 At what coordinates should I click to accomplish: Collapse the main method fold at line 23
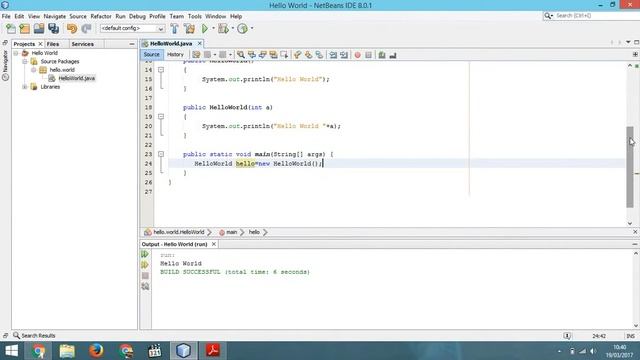[161, 154]
